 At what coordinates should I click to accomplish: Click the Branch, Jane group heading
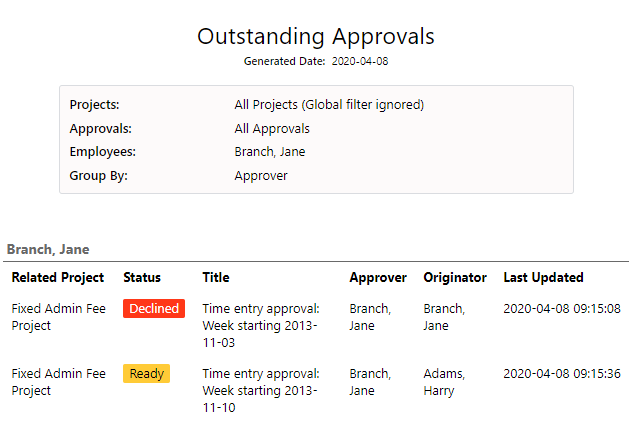(x=48, y=249)
